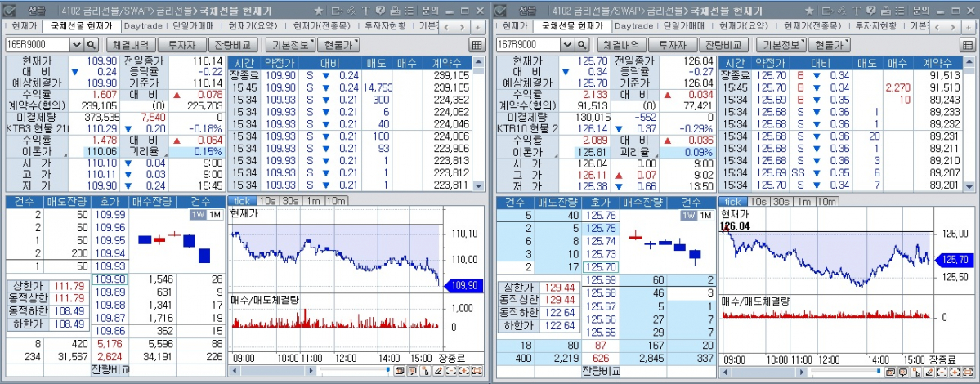Click scroll down arrow of left trade list

coord(479,186)
